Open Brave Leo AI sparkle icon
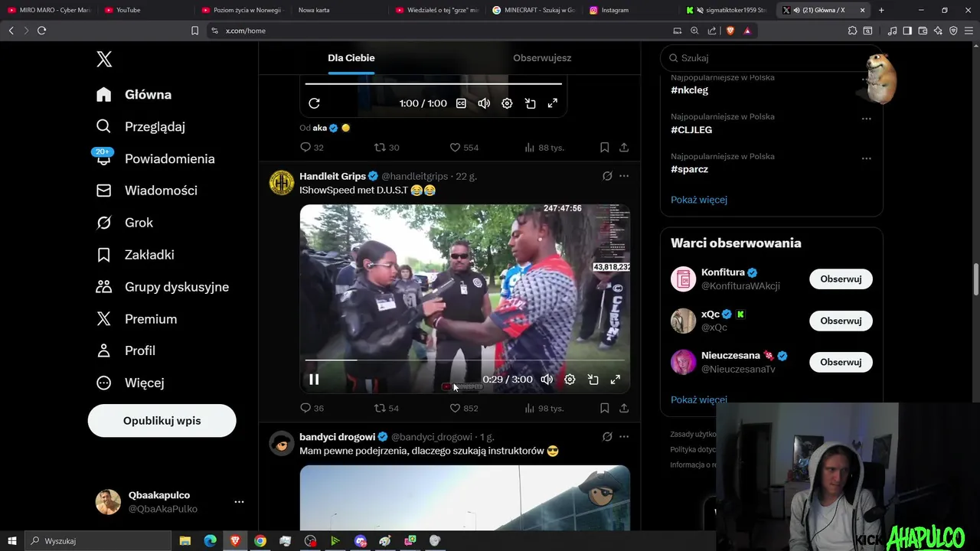The width and height of the screenshot is (980, 551). 938,31
